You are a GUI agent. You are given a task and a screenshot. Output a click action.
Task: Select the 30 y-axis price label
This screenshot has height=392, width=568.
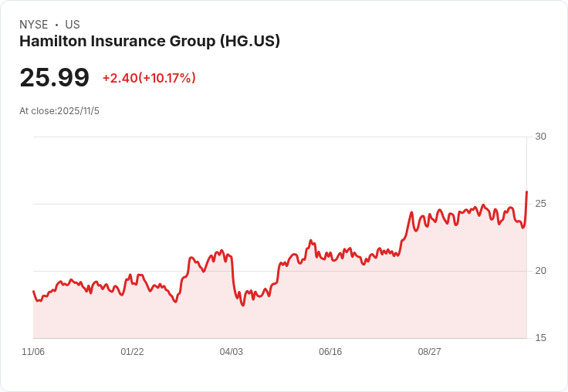(x=540, y=137)
